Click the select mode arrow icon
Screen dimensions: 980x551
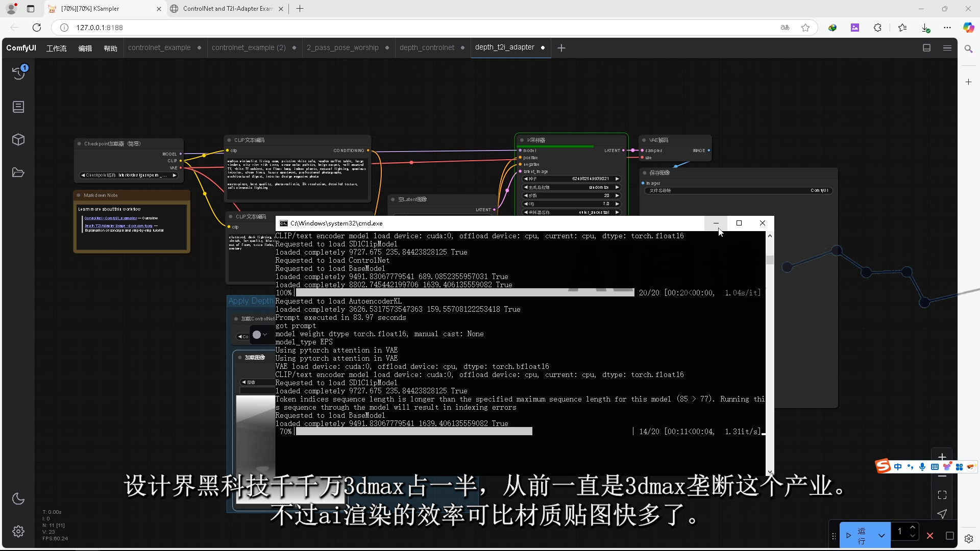[x=942, y=514]
